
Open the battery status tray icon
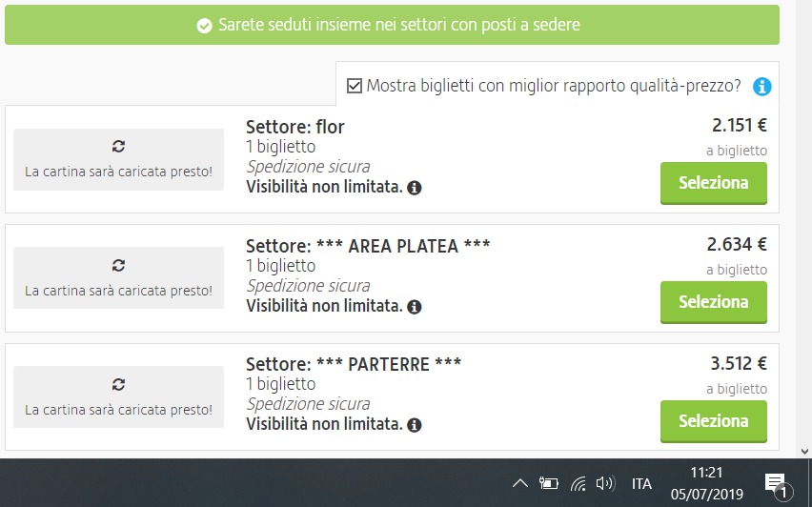tap(548, 484)
